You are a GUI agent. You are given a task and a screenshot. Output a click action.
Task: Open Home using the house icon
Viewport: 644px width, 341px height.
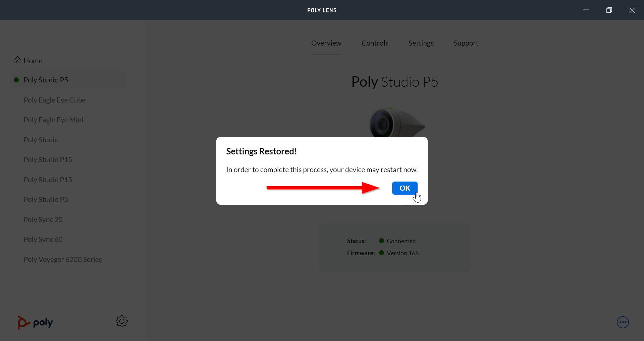pos(17,60)
